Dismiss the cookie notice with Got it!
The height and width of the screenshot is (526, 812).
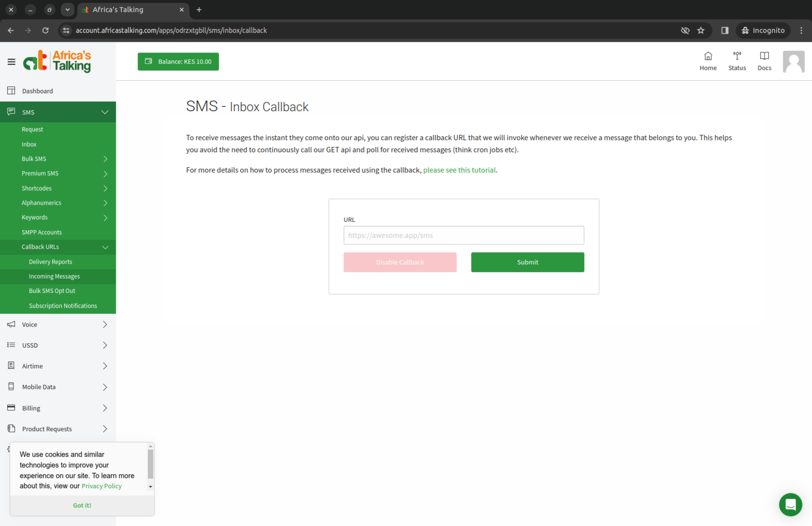pos(82,505)
